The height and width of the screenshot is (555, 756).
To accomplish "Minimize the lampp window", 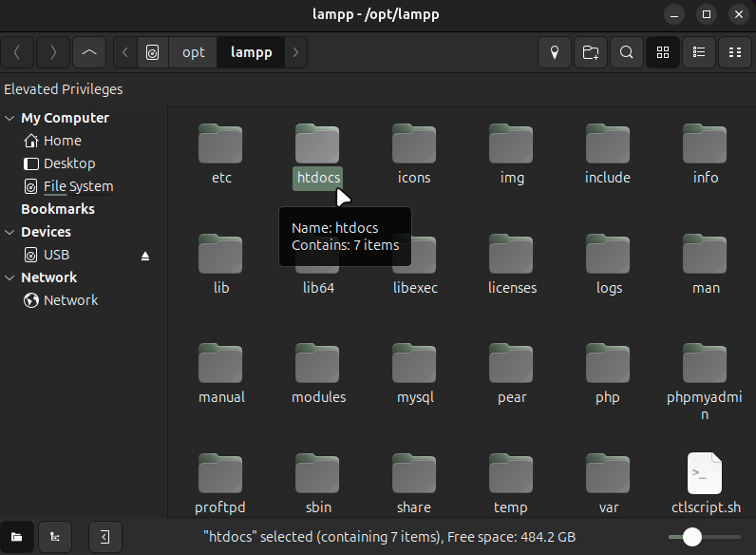I will pyautogui.click(x=674, y=14).
